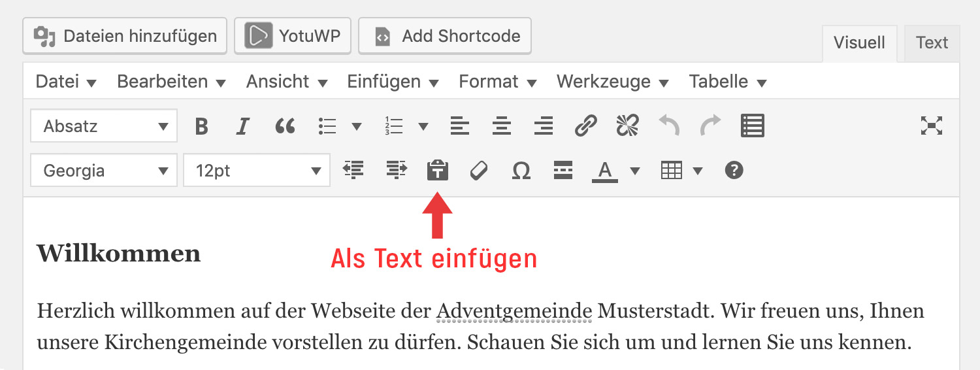Open the Absatz paragraph format dropdown

[x=104, y=126]
